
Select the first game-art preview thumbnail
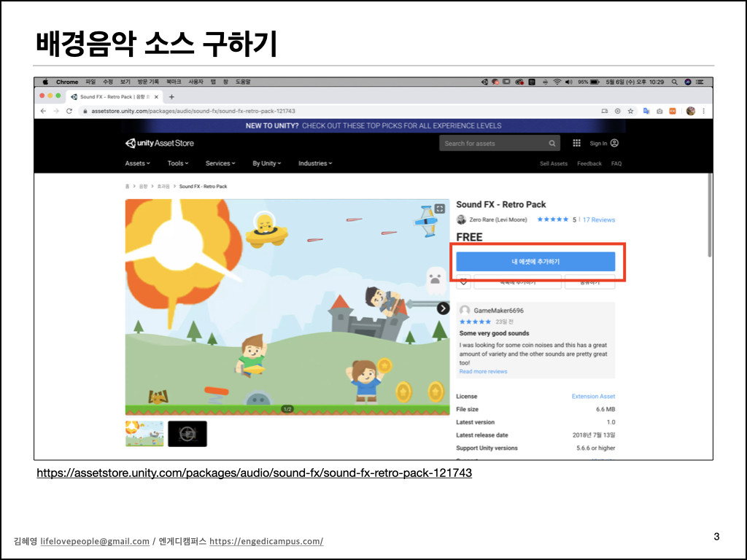(144, 433)
